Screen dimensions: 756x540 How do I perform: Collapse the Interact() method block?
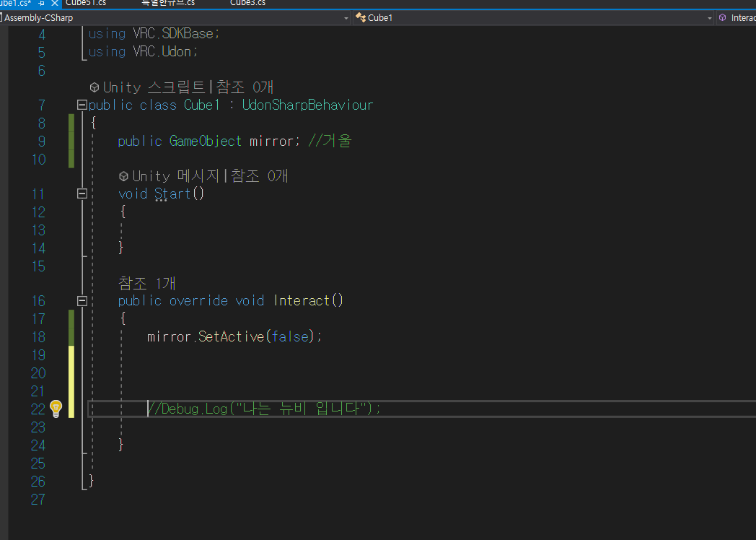(82, 300)
